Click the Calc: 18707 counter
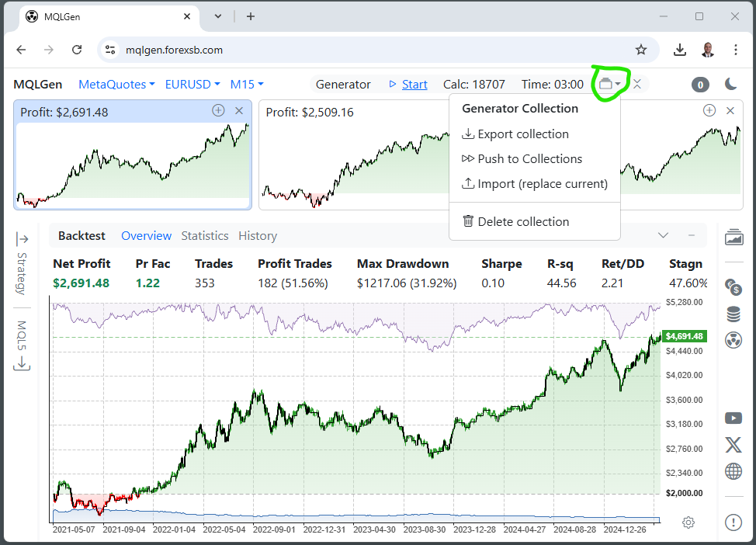756x545 pixels. coord(474,85)
